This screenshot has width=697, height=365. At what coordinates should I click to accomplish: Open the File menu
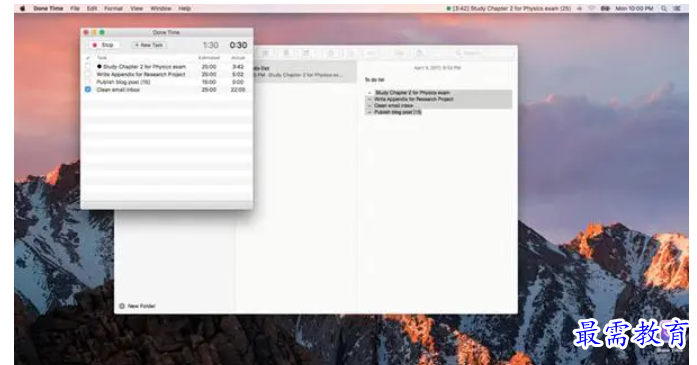(x=75, y=8)
